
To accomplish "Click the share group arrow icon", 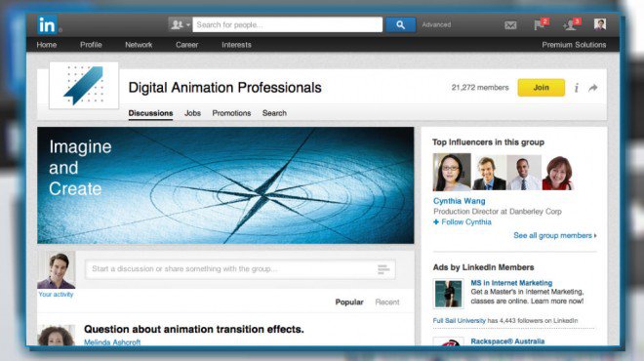I will 592,88.
